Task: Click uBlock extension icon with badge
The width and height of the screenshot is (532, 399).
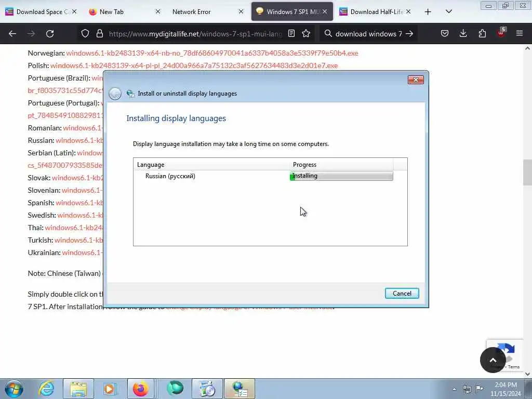Action: pos(501,33)
